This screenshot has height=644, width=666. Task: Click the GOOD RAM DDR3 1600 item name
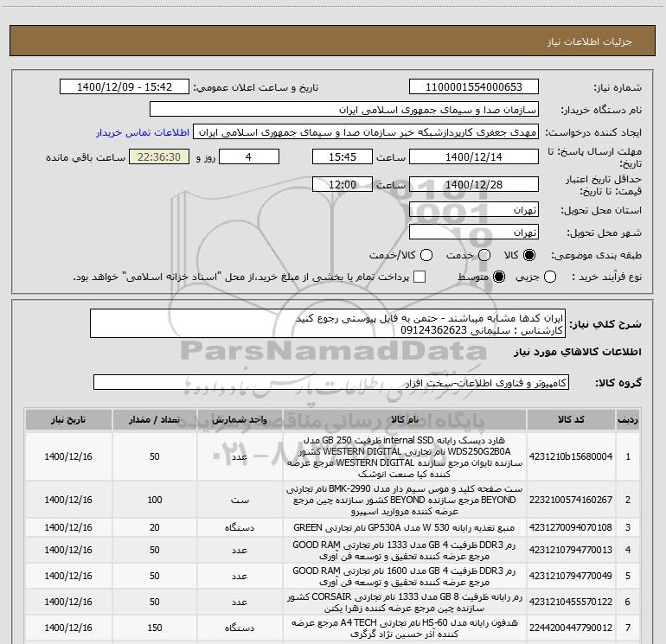pos(405,576)
